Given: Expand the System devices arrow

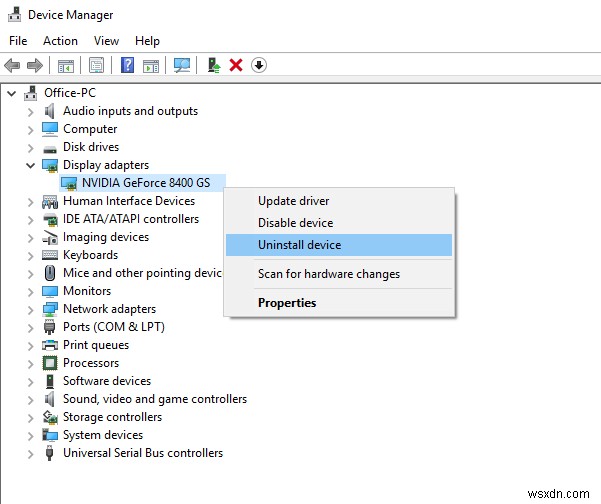Looking at the screenshot, I should coord(31,436).
